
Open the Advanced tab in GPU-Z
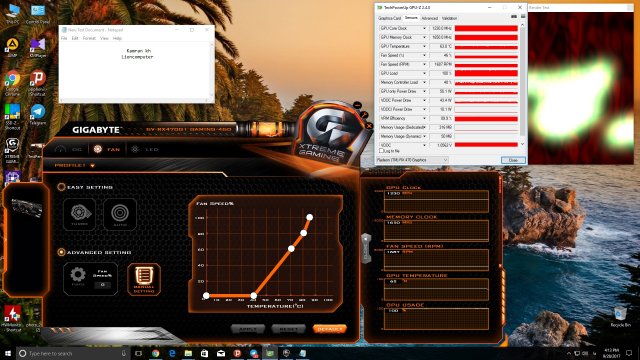(429, 18)
